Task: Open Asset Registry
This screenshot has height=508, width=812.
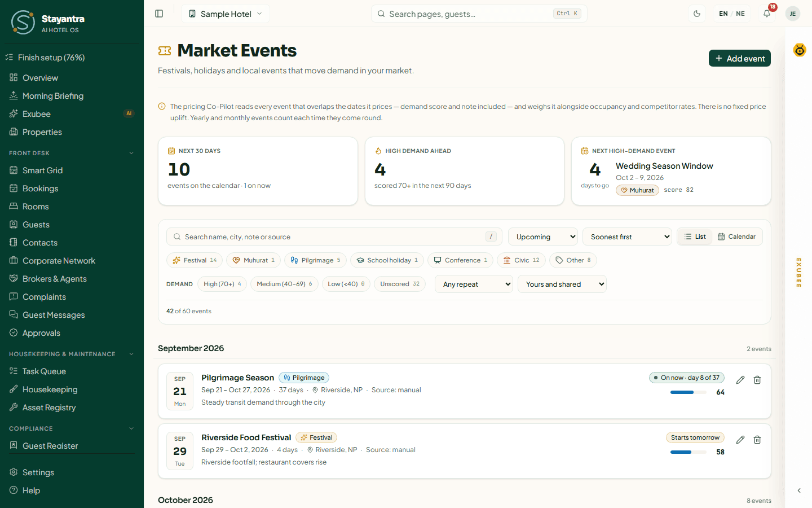Action: pyautogui.click(x=72, y=408)
